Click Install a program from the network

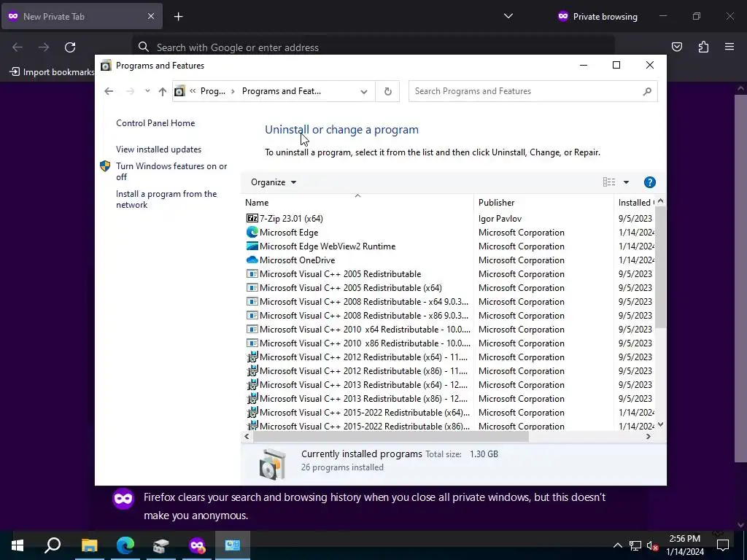tap(166, 200)
